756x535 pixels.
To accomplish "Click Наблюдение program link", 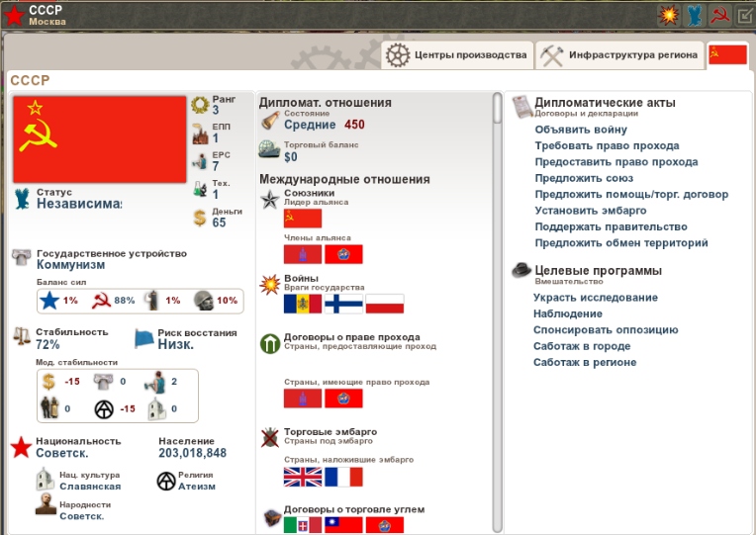I will (x=567, y=313).
